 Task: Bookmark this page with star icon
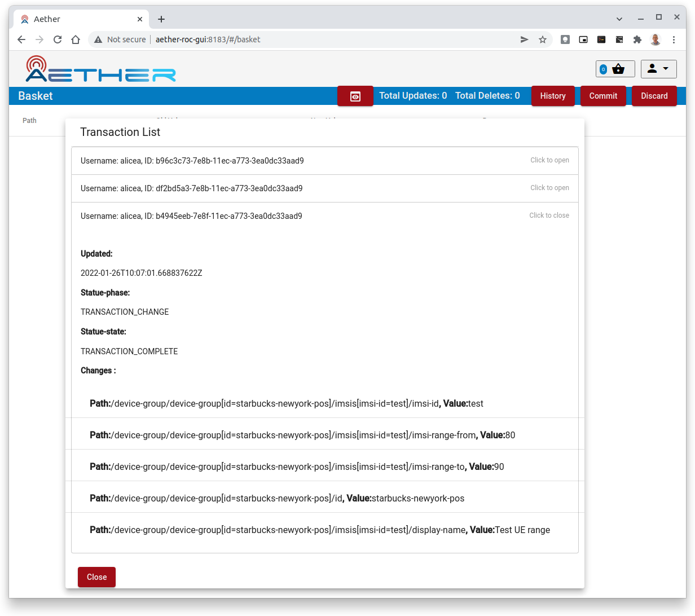(x=543, y=39)
